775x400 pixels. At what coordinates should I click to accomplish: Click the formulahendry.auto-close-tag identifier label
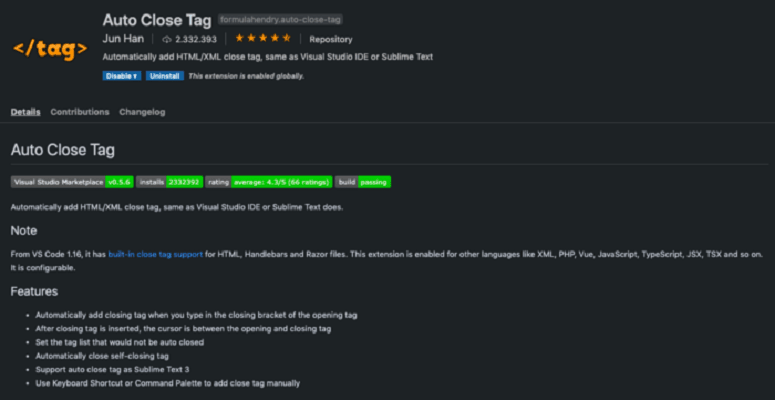pos(281,20)
